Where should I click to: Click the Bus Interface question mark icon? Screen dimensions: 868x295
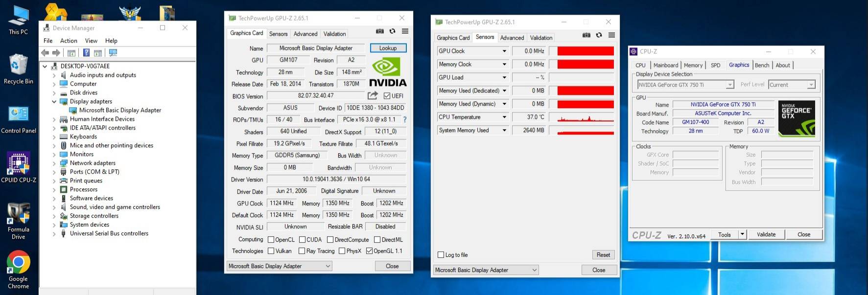point(405,119)
